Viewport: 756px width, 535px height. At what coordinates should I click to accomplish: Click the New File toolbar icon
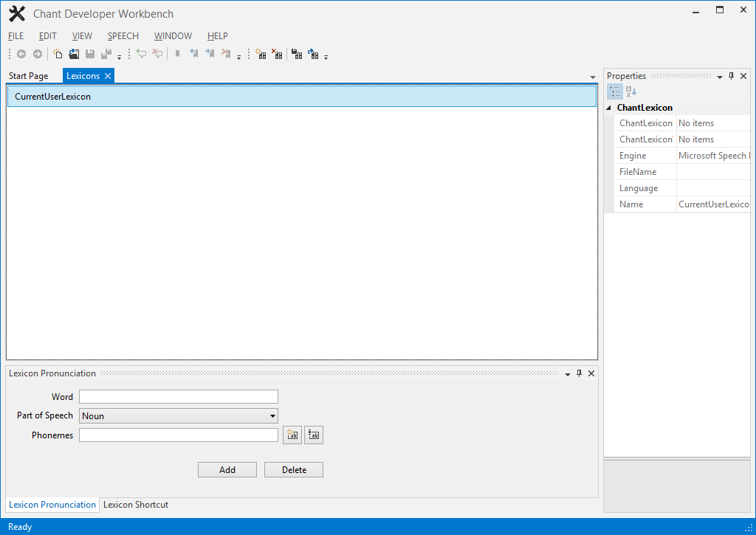click(58, 54)
